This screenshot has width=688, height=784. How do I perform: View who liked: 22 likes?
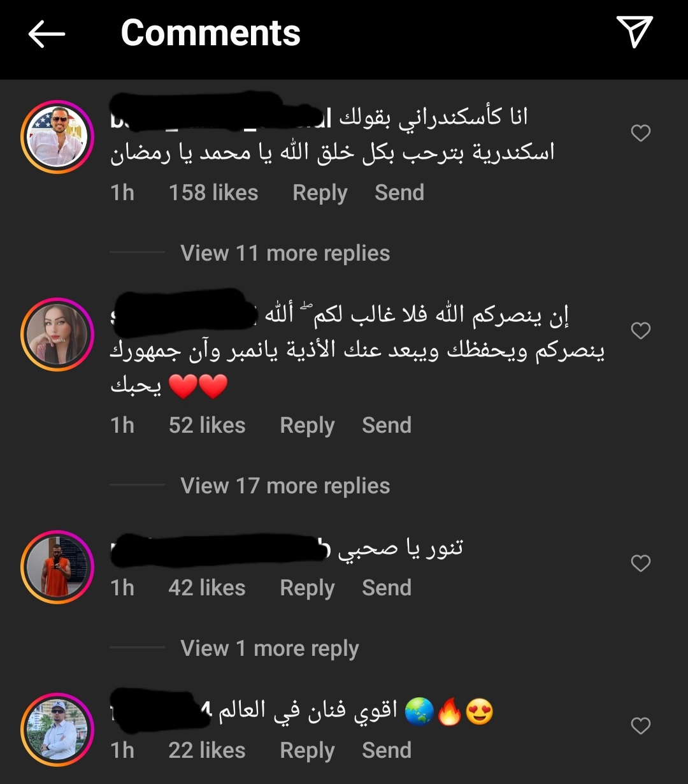(207, 750)
